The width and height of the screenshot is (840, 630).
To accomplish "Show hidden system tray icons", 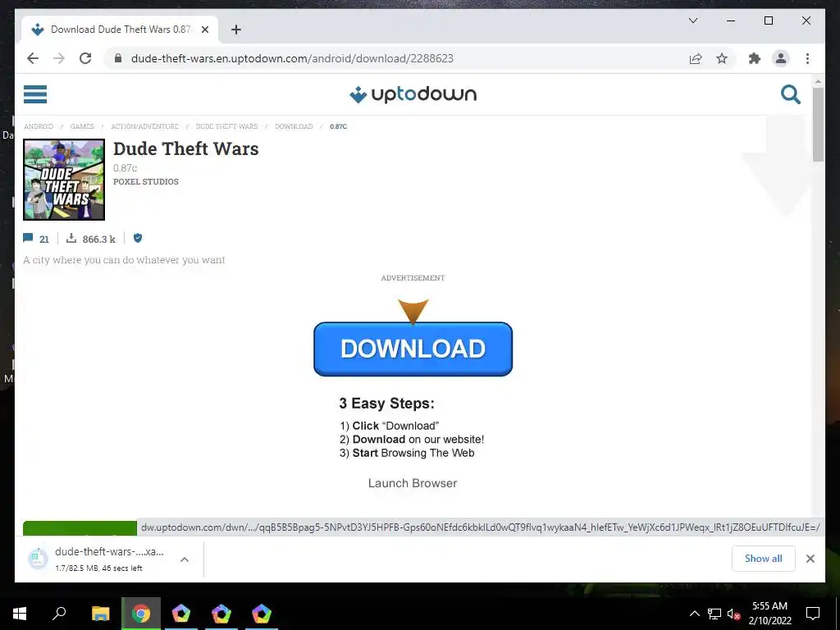I will (694, 614).
